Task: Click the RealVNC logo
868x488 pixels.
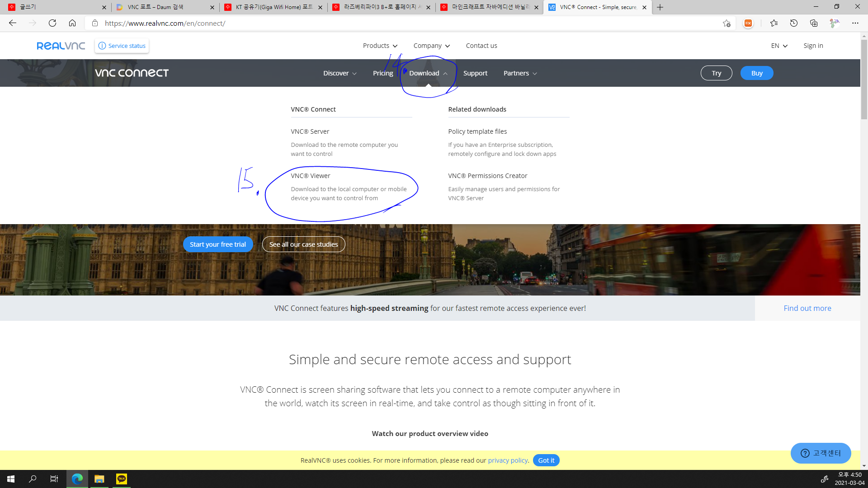Action: tap(61, 46)
